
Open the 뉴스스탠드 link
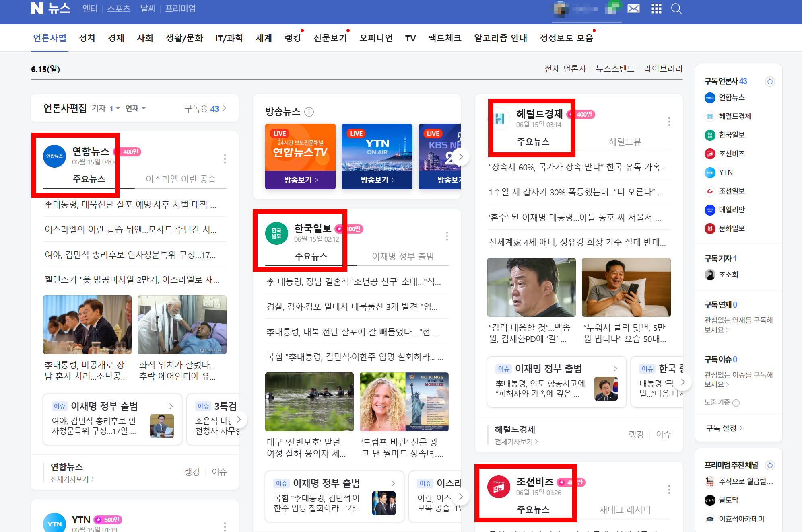pos(615,69)
